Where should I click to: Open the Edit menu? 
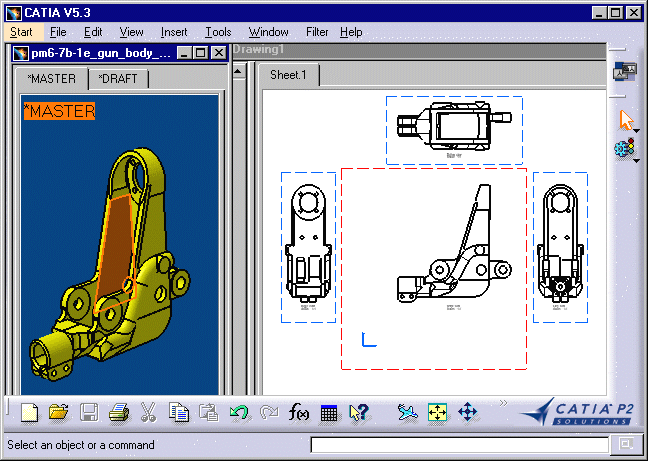[93, 32]
